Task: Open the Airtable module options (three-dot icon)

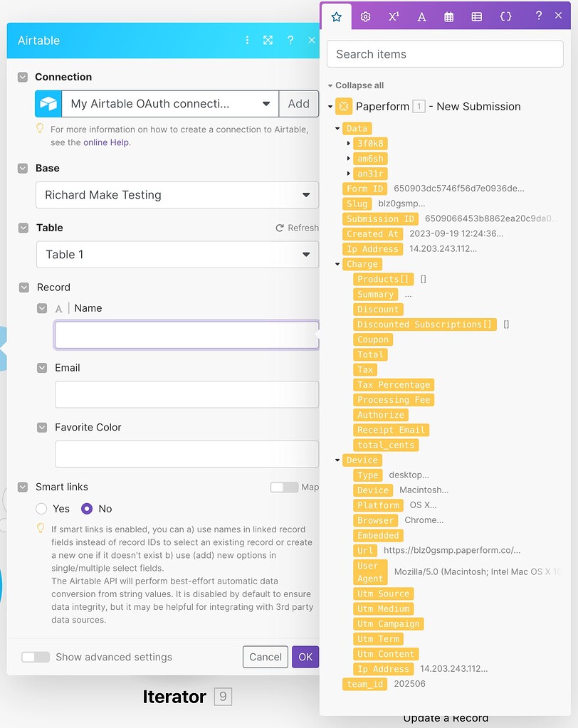Action: coord(247,41)
